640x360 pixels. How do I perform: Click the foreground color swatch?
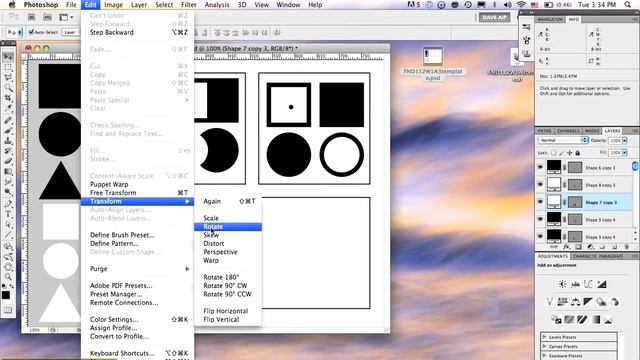click(6, 296)
